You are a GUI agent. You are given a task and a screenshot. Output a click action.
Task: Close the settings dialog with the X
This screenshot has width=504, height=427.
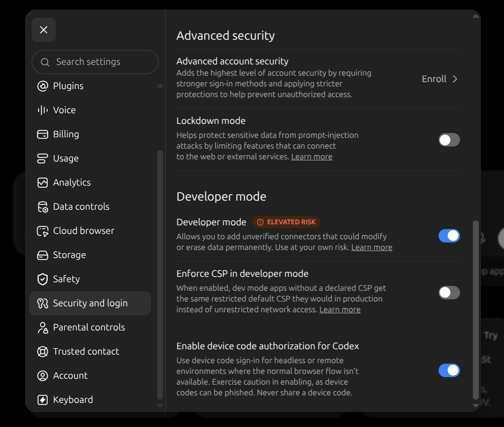(x=44, y=30)
